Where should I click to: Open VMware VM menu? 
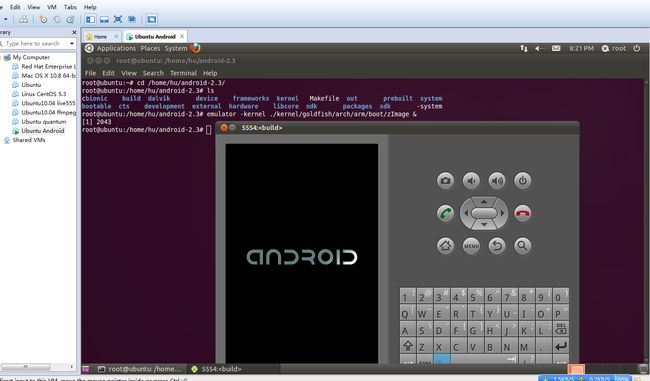point(52,7)
